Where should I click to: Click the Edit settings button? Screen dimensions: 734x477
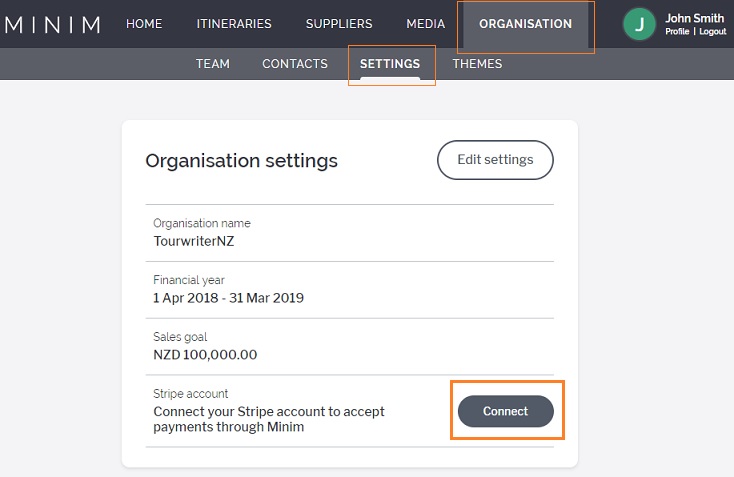pos(495,160)
